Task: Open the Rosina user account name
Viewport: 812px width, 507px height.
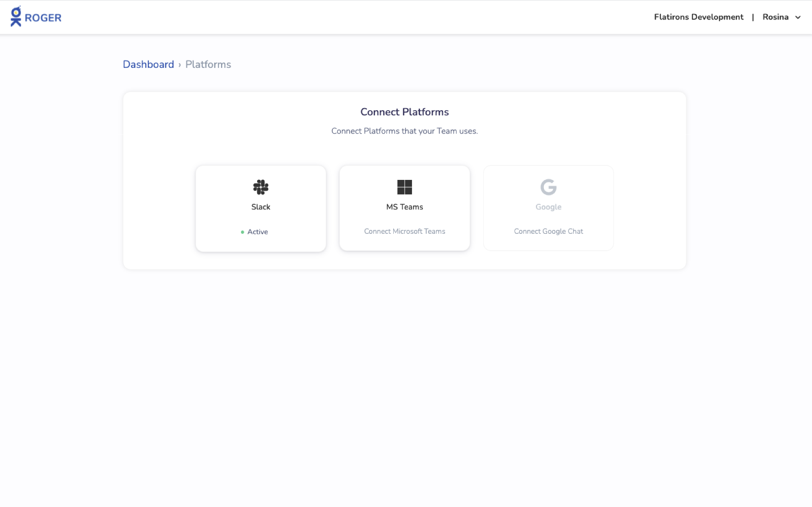Action: pyautogui.click(x=775, y=17)
